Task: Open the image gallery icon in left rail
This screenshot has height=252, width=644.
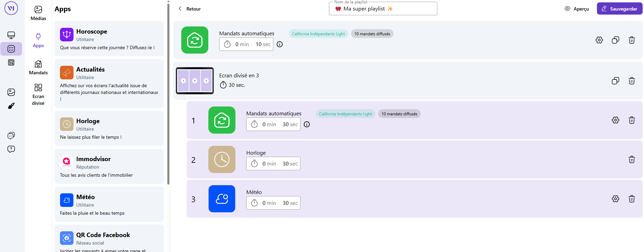Action: (x=11, y=92)
